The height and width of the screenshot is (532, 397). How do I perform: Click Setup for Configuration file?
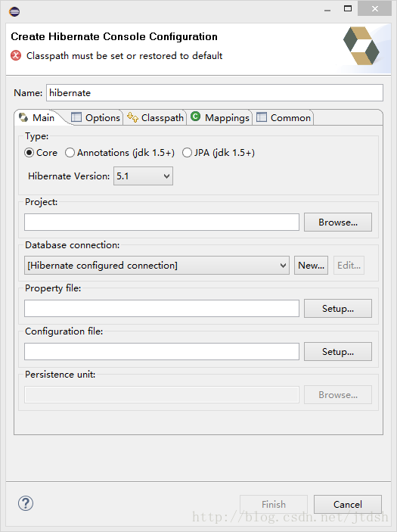[x=338, y=351]
